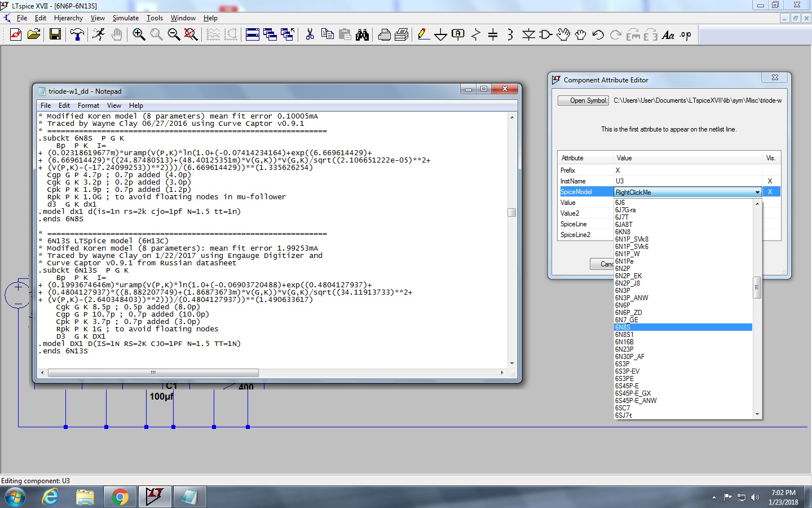This screenshot has height=508, width=812.
Task: Click the Notepad horizontal scrollbar thumb
Action: [153, 373]
